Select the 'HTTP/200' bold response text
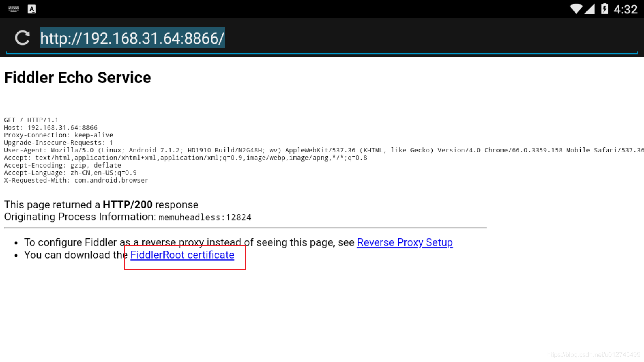Screen dimensions: 644x362 click(x=128, y=205)
